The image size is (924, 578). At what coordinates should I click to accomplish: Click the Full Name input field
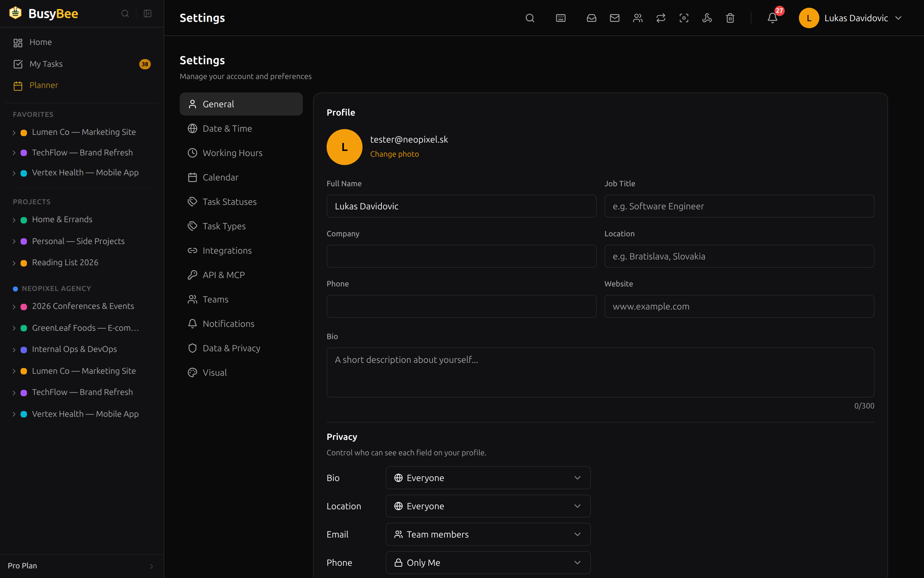tap(461, 206)
